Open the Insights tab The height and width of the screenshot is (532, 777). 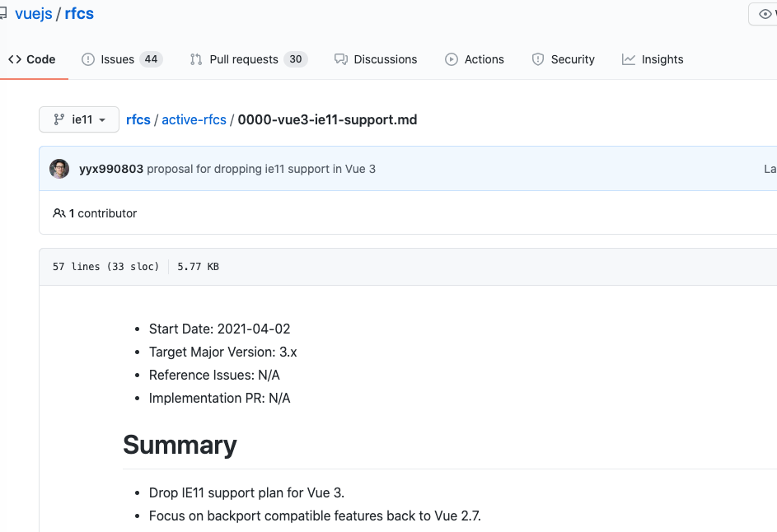[653, 59]
